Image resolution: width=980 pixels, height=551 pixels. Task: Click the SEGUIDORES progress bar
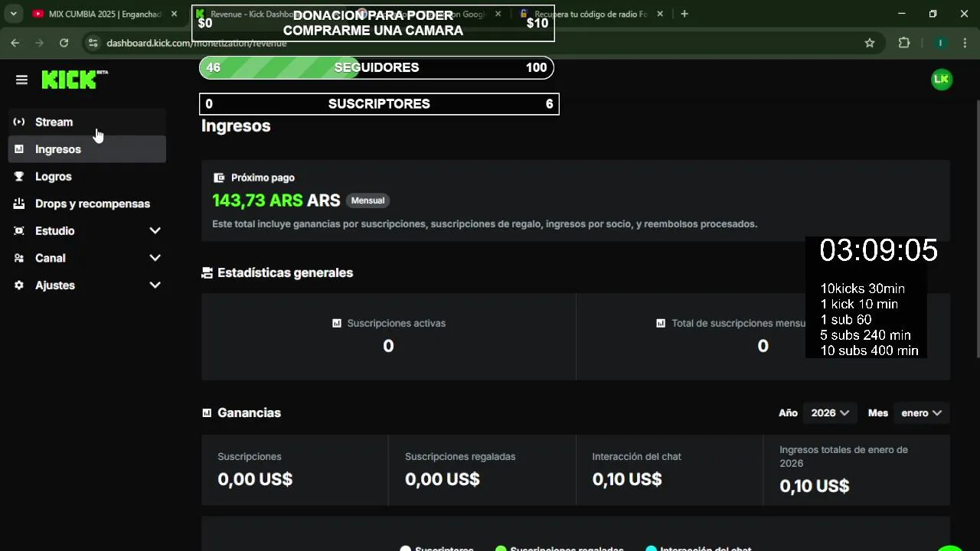[x=376, y=67]
